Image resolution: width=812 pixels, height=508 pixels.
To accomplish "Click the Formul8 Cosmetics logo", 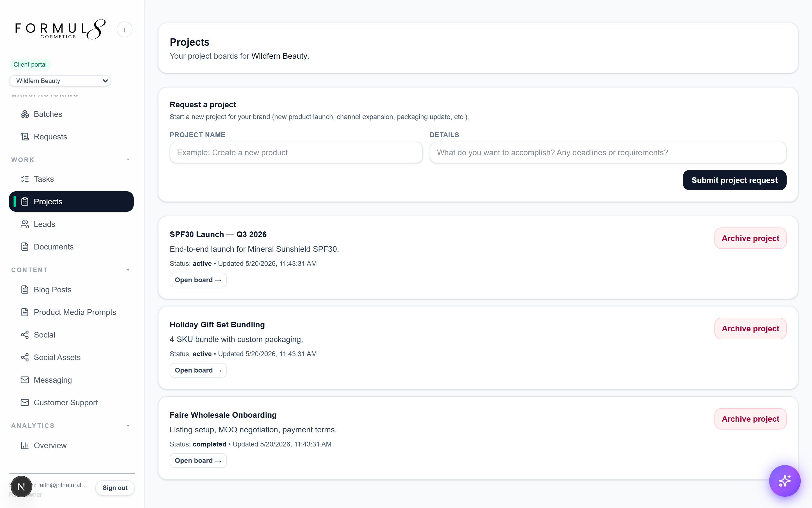I will 60,30.
